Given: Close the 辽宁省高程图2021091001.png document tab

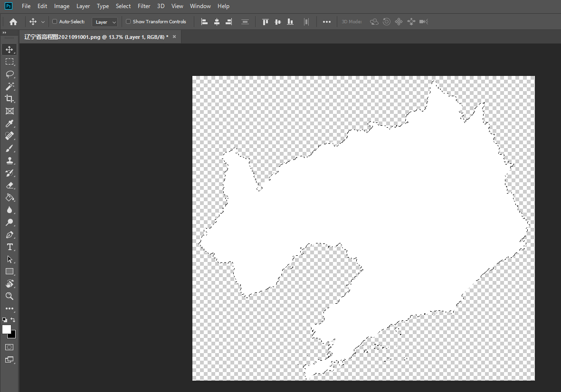Looking at the screenshot, I should (x=174, y=37).
